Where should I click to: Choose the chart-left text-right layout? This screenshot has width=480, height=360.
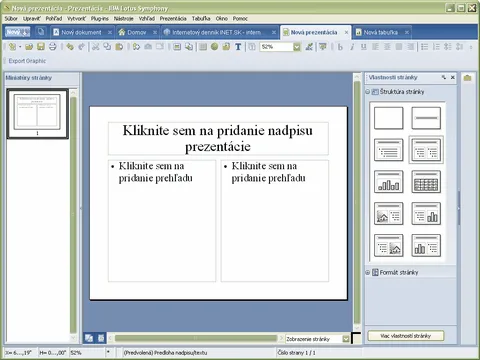[426, 246]
